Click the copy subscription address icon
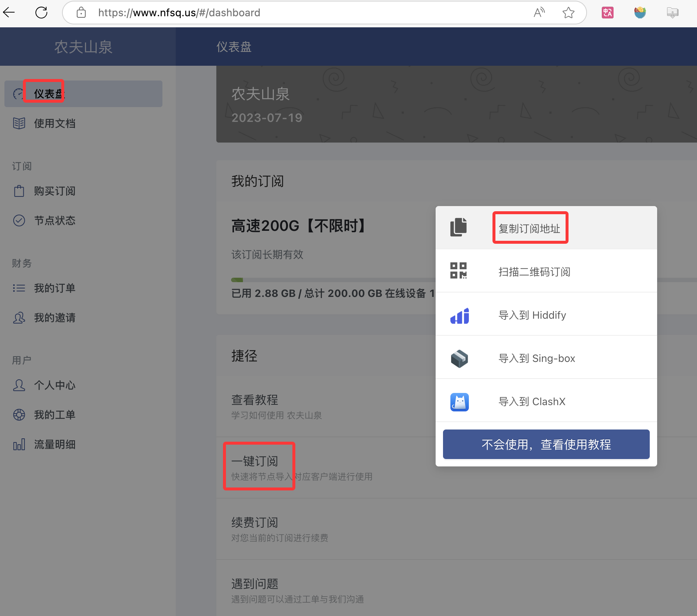 tap(459, 227)
